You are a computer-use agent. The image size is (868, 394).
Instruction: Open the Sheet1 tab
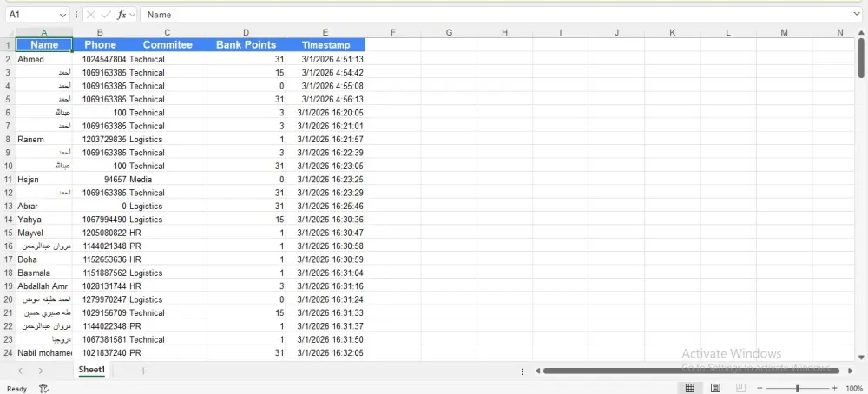[91, 370]
